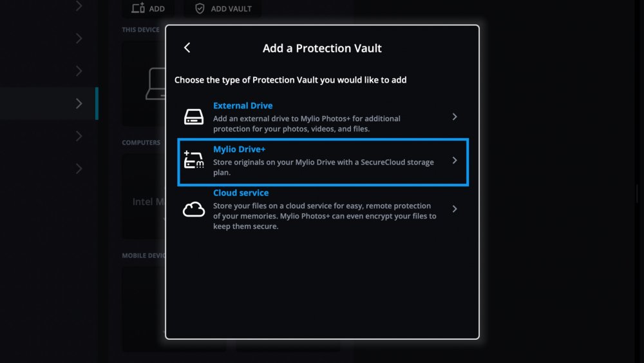Click the shield icon beside ADD VAULT
Screen dimensions: 644x363
tap(200, 8)
